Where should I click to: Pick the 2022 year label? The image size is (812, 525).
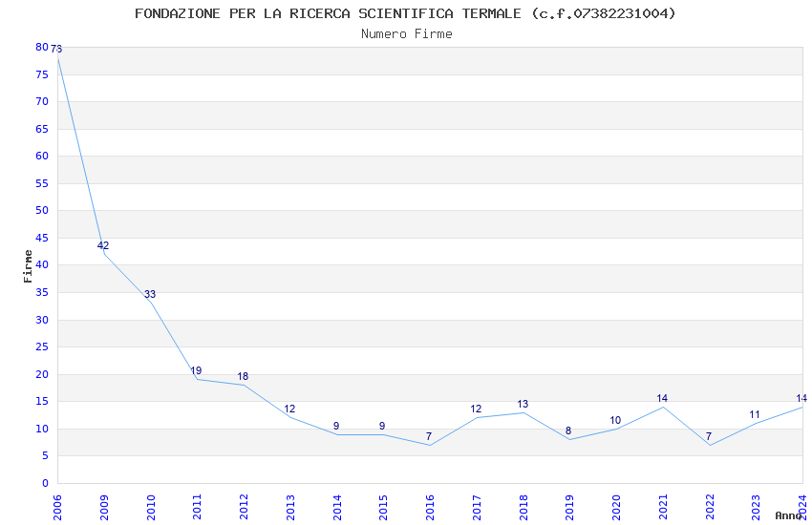point(710,507)
